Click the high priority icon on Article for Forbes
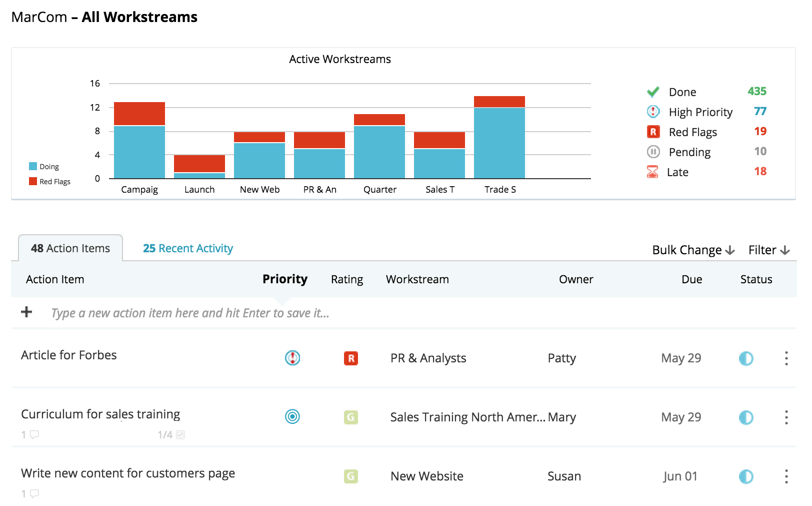The image size is (812, 506). 292,358
